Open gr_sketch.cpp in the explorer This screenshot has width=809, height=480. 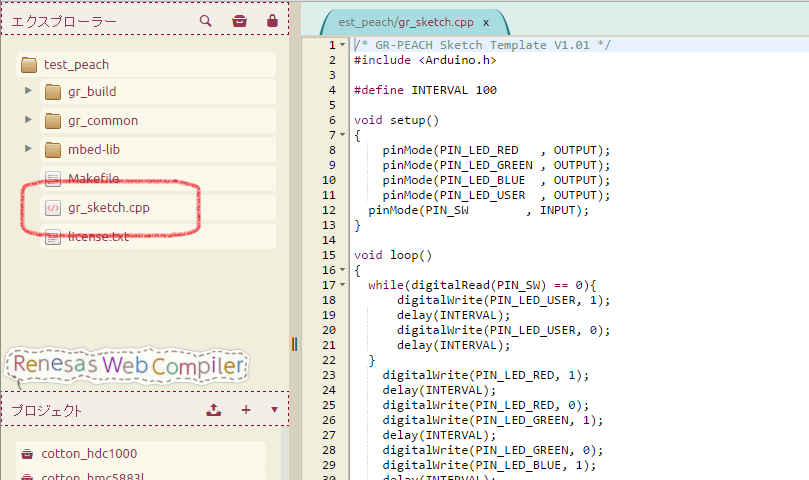(109, 208)
